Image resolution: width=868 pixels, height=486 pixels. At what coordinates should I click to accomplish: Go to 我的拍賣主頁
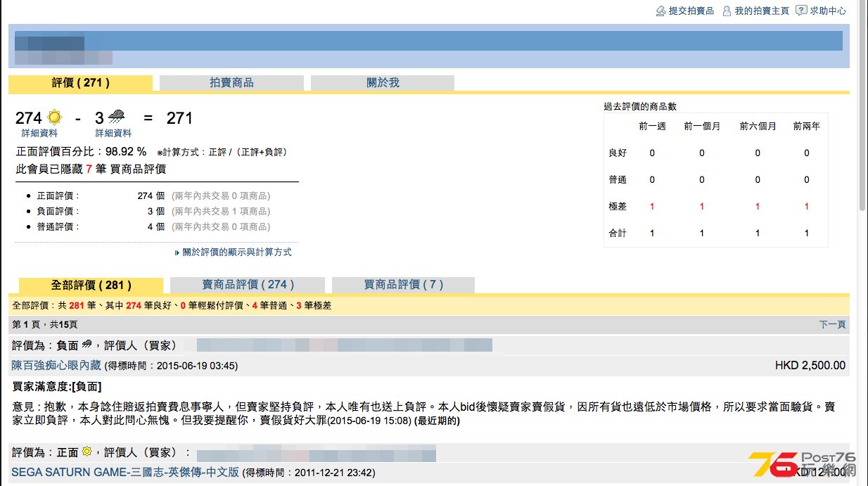tap(762, 11)
